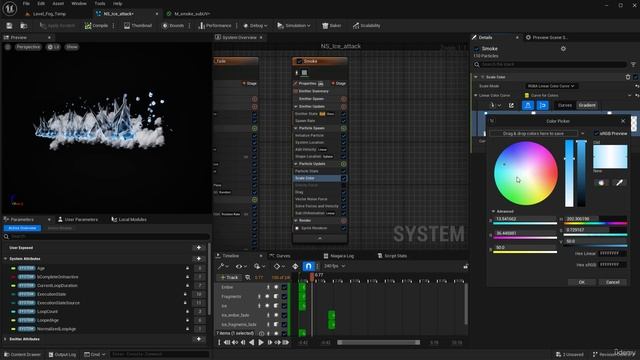Toggle the Smoke emitter enabled checkbox
640x360 pixels.
tap(299, 61)
